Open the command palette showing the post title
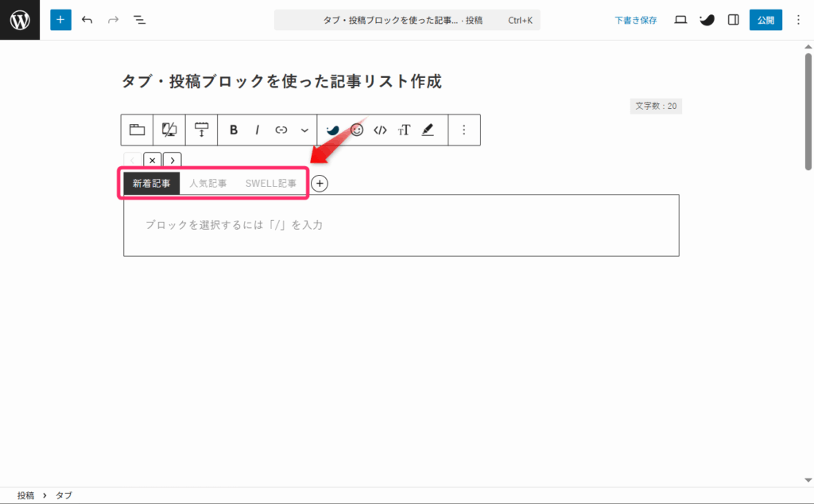 pyautogui.click(x=407, y=20)
